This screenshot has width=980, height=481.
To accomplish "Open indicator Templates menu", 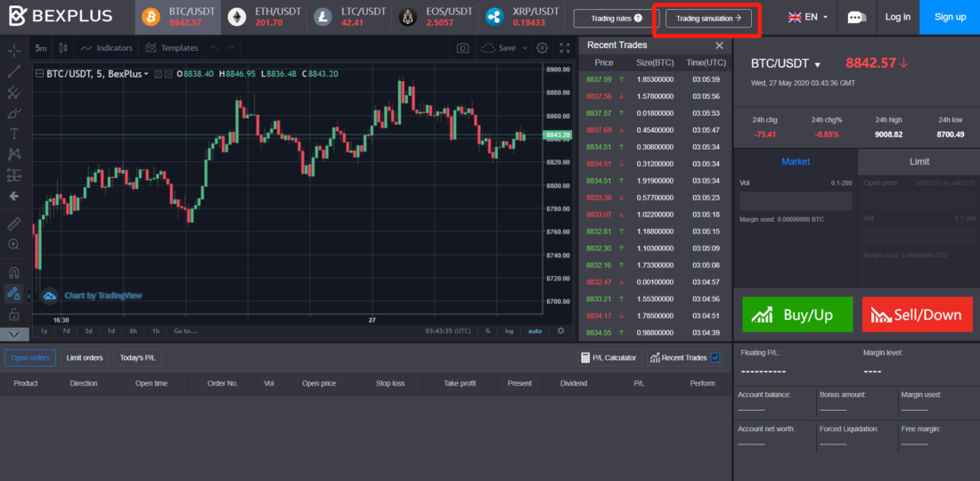I will point(171,47).
